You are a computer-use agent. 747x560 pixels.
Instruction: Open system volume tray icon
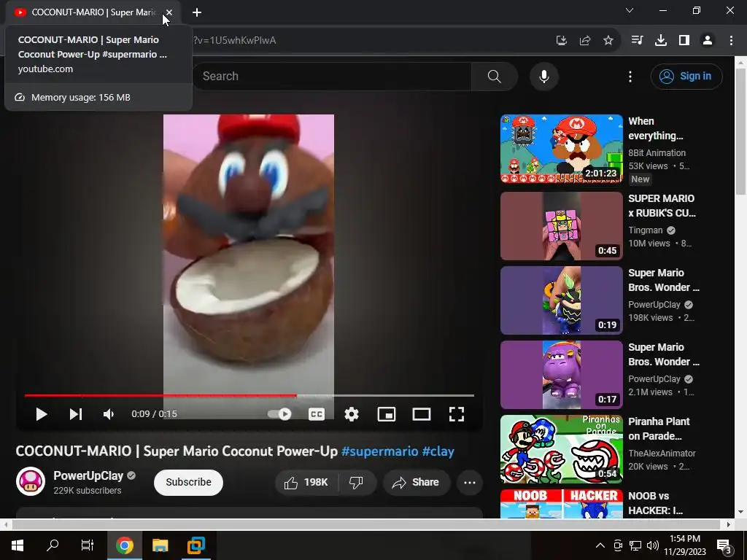click(653, 545)
